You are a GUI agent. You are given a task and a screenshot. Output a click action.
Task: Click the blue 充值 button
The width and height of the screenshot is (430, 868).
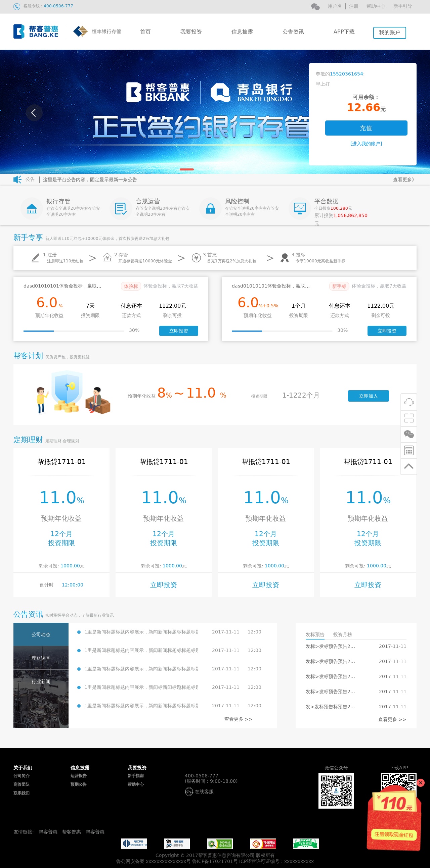point(366,128)
